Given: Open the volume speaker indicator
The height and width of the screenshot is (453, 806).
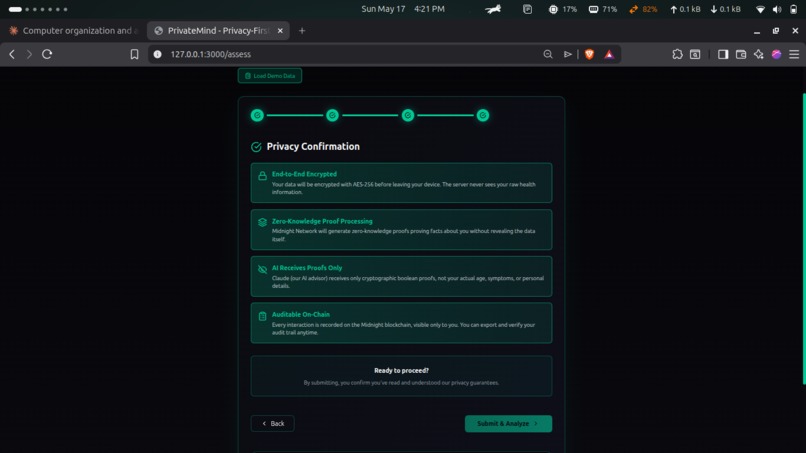Looking at the screenshot, I should [x=777, y=9].
